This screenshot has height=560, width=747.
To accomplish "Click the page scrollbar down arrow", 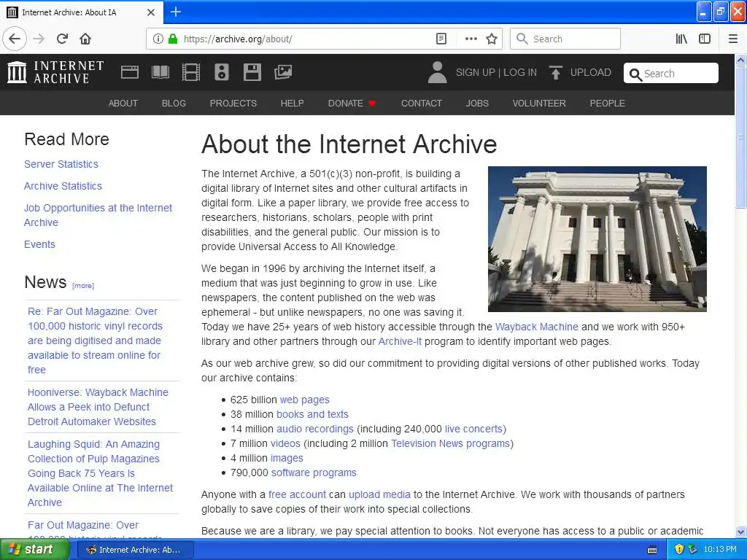I will click(741, 532).
